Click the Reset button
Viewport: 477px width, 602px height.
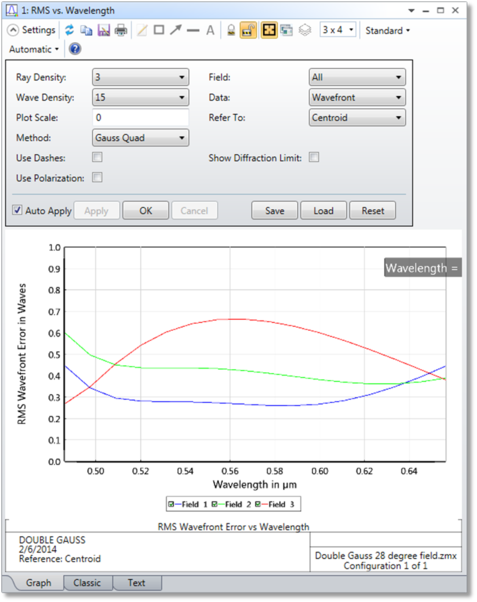[373, 210]
